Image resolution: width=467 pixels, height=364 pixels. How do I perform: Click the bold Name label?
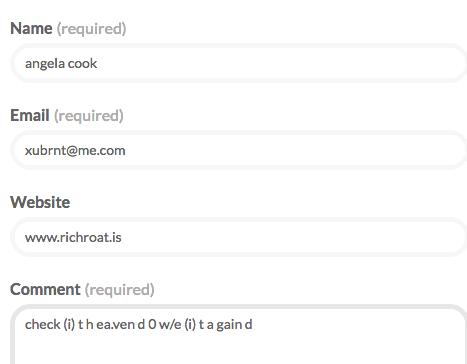pyautogui.click(x=31, y=28)
